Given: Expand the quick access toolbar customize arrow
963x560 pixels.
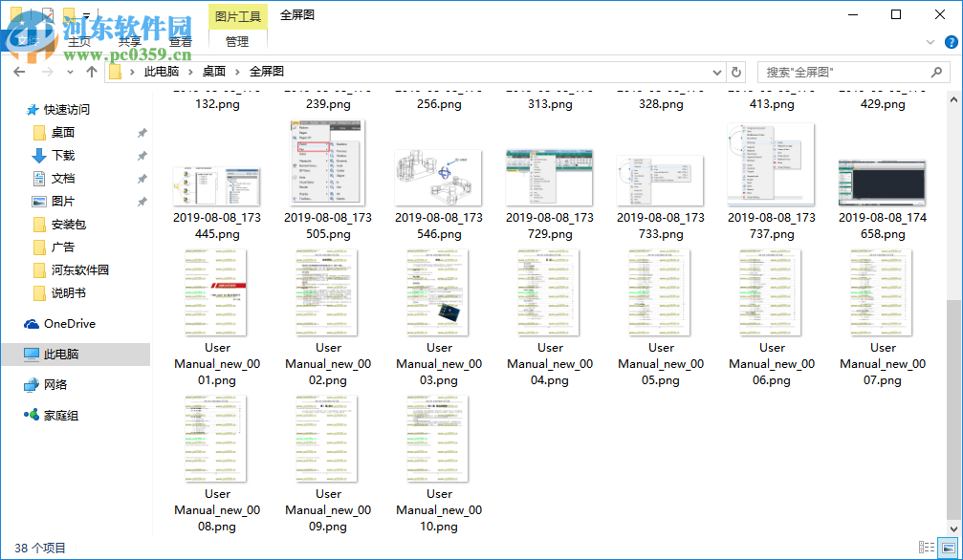Looking at the screenshot, I should click(87, 14).
